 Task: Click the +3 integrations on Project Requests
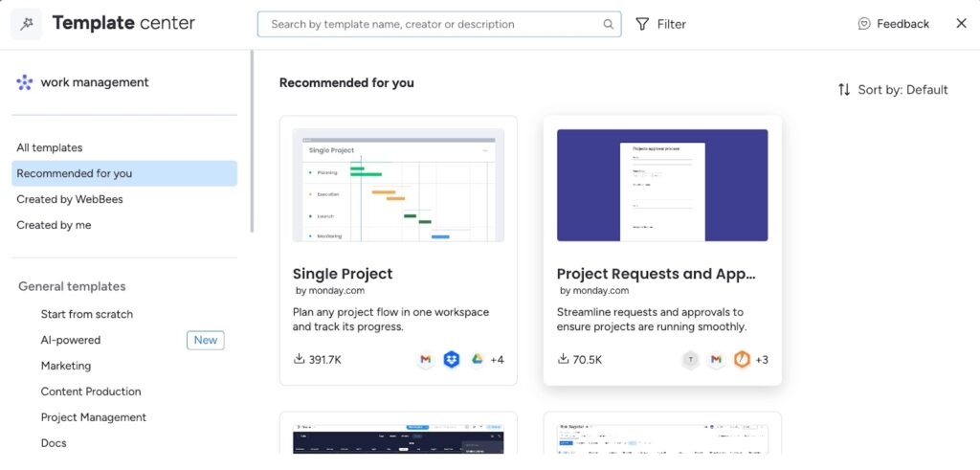click(762, 360)
